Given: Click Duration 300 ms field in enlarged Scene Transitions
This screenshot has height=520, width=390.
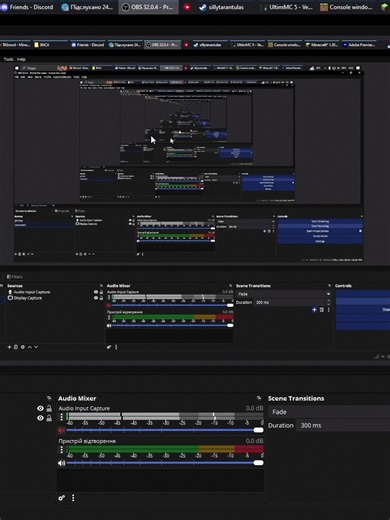Looking at the screenshot, I should point(343,426).
